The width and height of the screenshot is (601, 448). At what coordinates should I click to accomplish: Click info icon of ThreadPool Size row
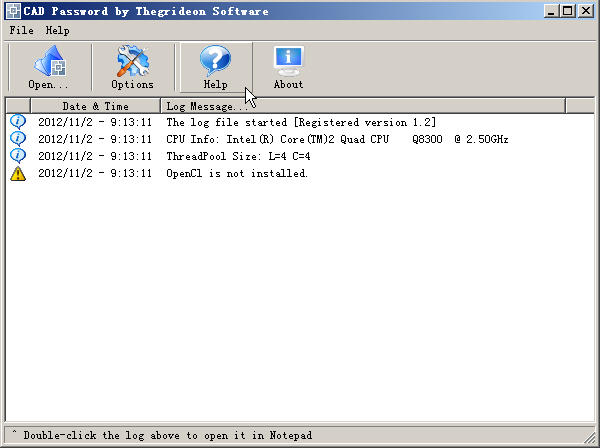tap(18, 156)
